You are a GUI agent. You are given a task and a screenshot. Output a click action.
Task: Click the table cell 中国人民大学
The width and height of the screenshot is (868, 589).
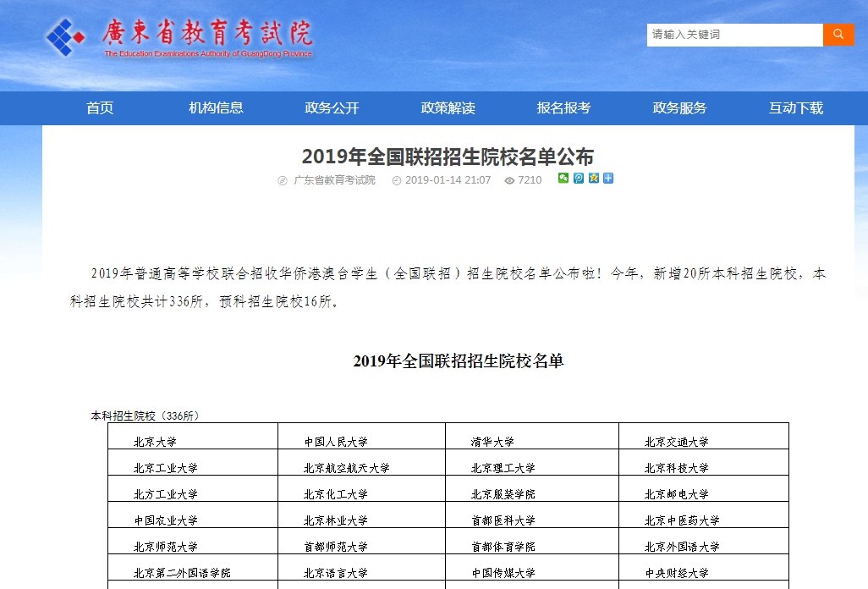click(x=361, y=437)
